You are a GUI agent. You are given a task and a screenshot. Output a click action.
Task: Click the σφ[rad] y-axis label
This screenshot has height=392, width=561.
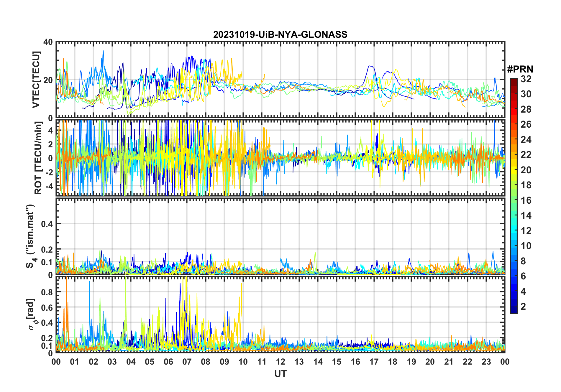(x=32, y=314)
